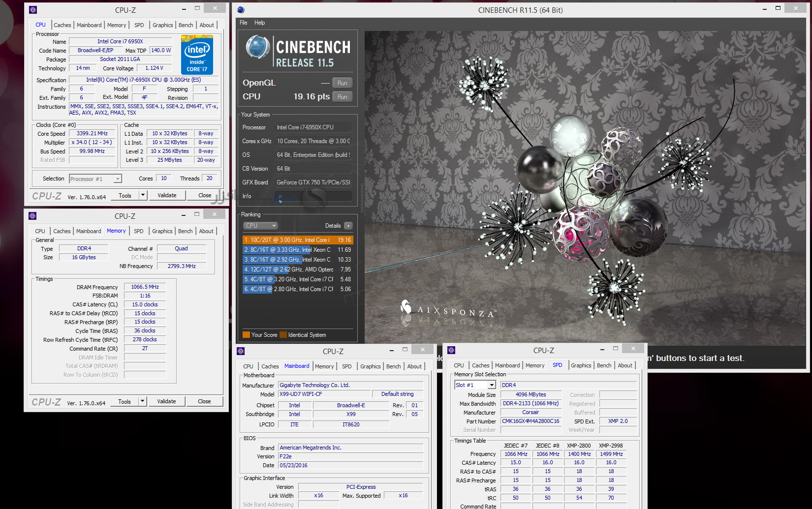Click the Details arrow button in Ranking

(348, 226)
